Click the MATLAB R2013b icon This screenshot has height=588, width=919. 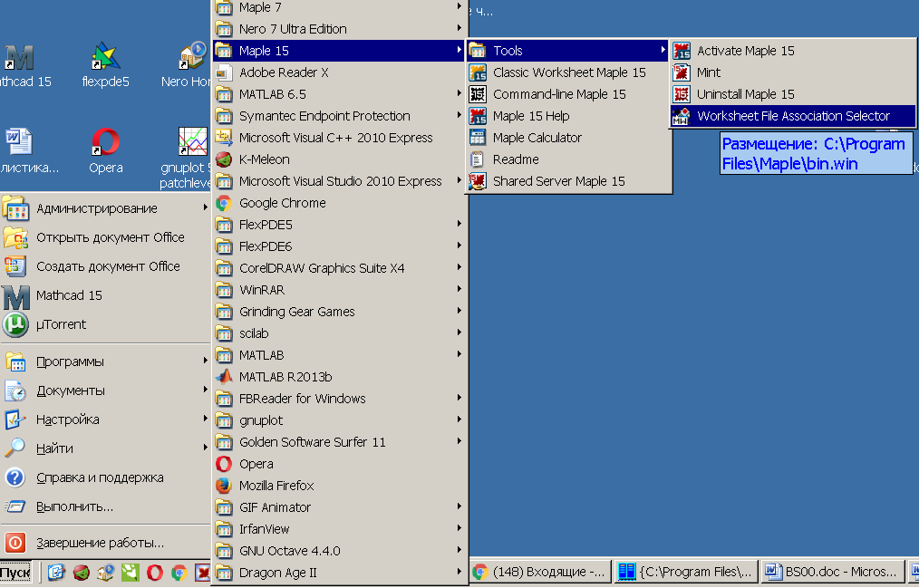pos(224,377)
